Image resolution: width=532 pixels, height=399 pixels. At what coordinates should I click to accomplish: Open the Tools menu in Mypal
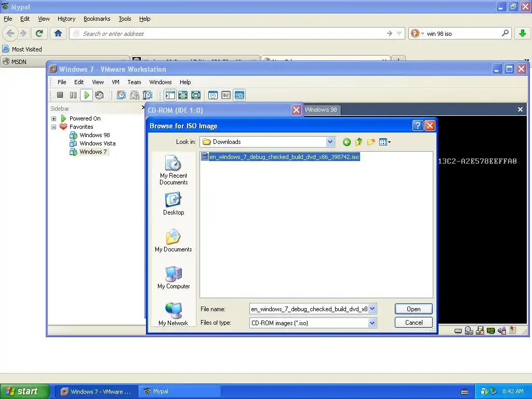point(125,19)
